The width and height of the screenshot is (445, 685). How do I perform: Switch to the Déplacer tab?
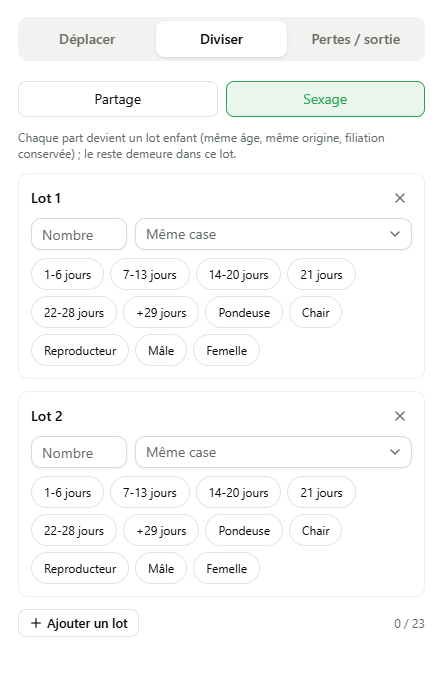click(x=87, y=39)
